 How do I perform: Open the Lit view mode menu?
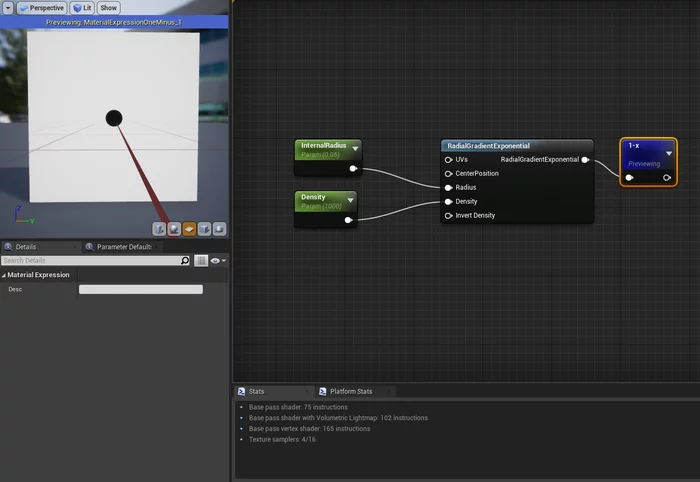pos(82,8)
